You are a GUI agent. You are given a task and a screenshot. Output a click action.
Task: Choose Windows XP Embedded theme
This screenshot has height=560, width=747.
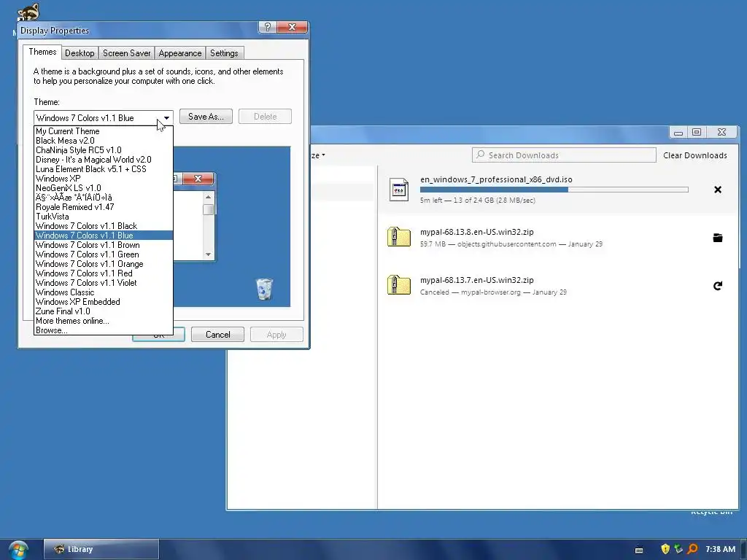104,303
